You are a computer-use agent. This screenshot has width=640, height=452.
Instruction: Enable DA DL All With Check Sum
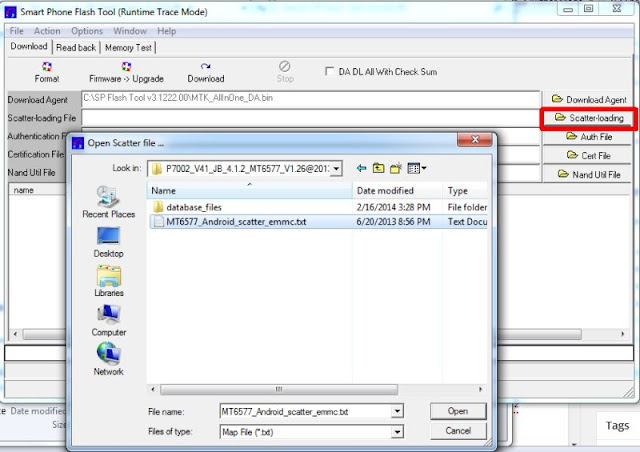pyautogui.click(x=329, y=71)
